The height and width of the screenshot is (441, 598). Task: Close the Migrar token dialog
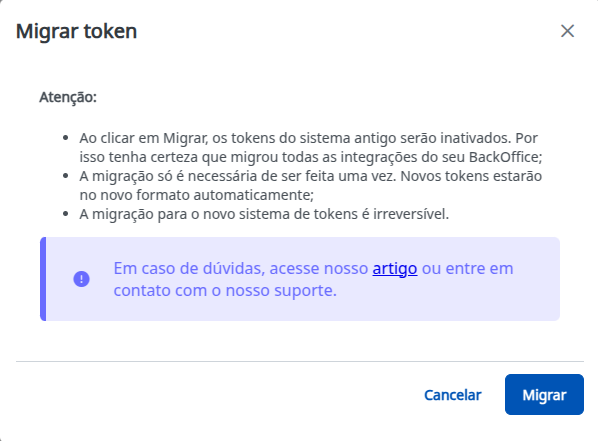567,31
